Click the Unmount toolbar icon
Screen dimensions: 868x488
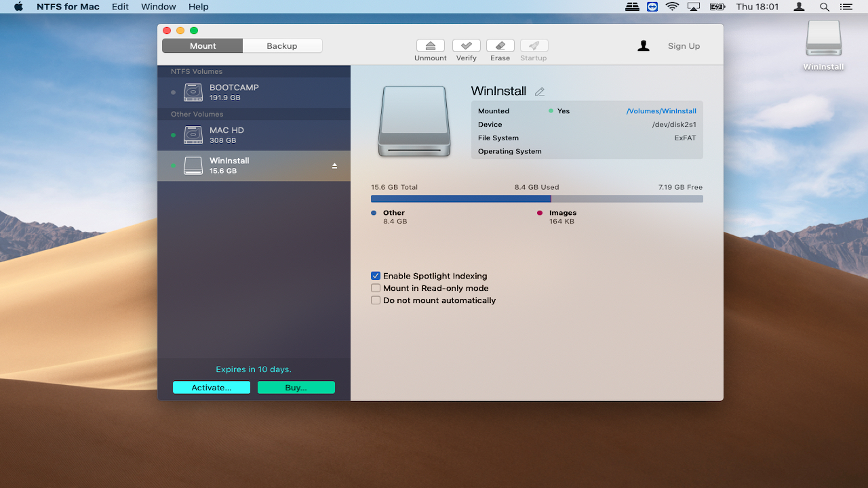pyautogui.click(x=431, y=46)
